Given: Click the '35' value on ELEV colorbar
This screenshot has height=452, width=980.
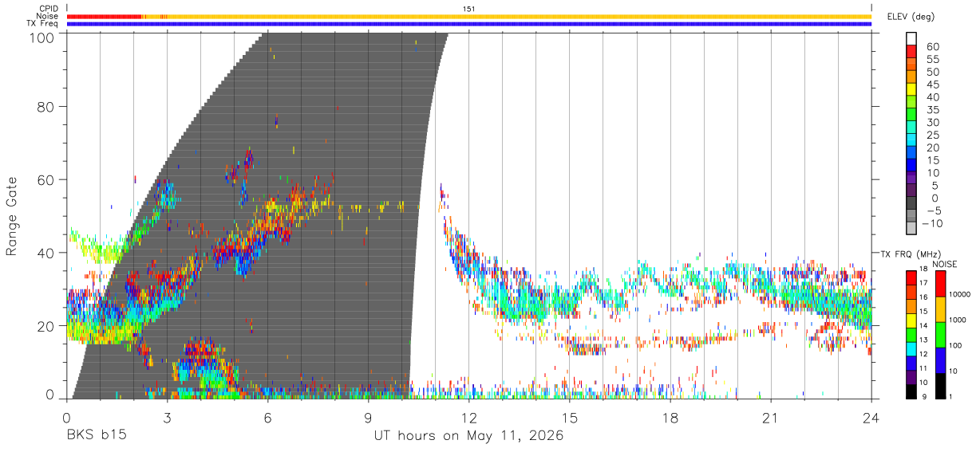Looking at the screenshot, I should pos(933,110).
